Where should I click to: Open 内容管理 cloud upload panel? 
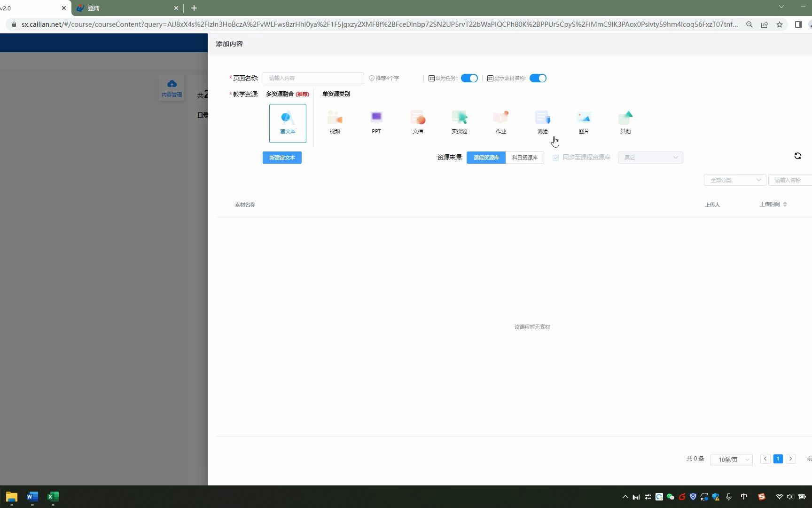172,88
